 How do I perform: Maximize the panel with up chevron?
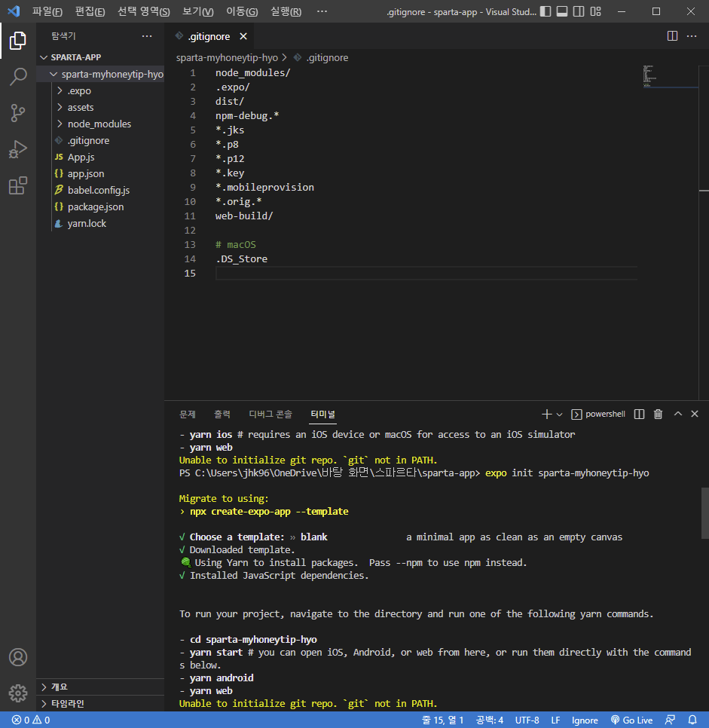[x=678, y=414]
